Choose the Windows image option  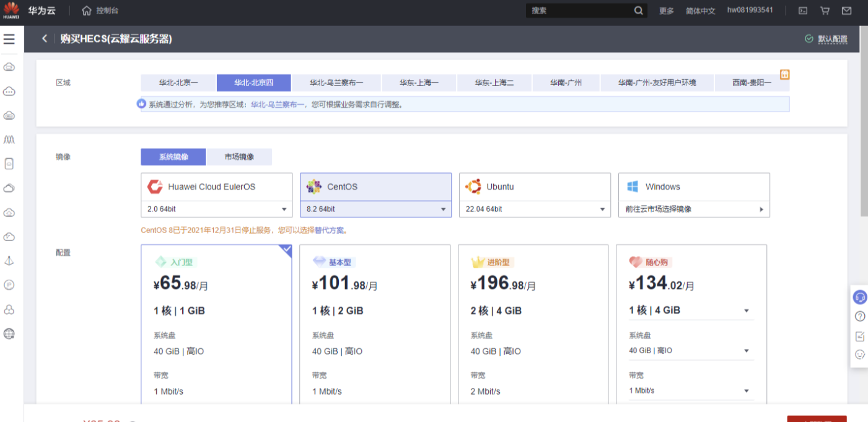pos(694,187)
